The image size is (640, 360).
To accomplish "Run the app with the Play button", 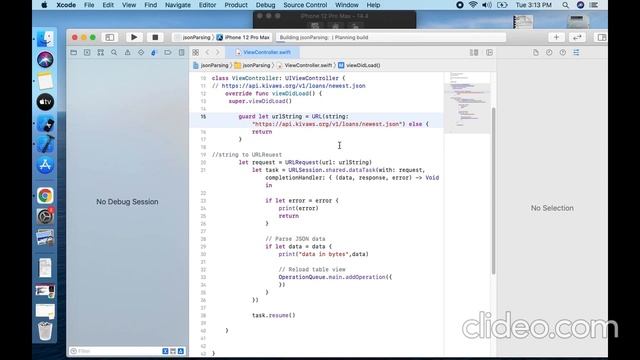I will click(134, 37).
